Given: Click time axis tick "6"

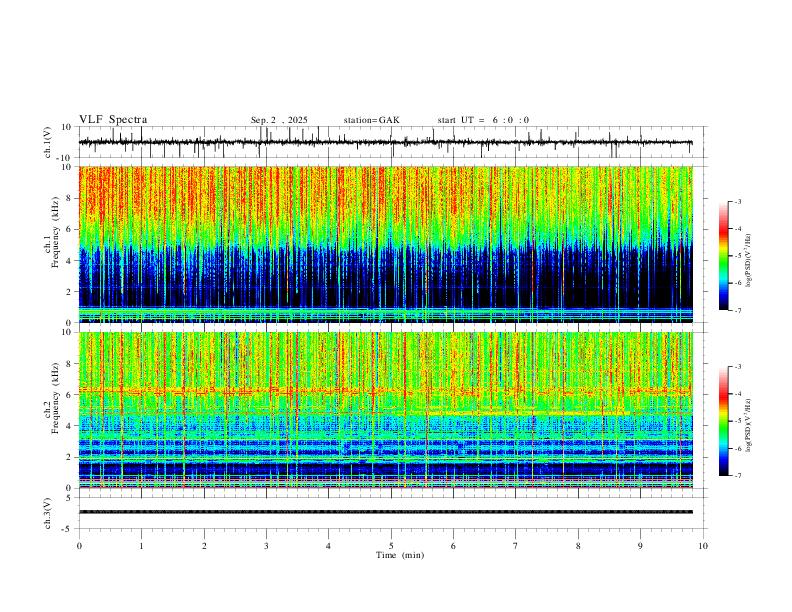Looking at the screenshot, I should click(x=454, y=546).
